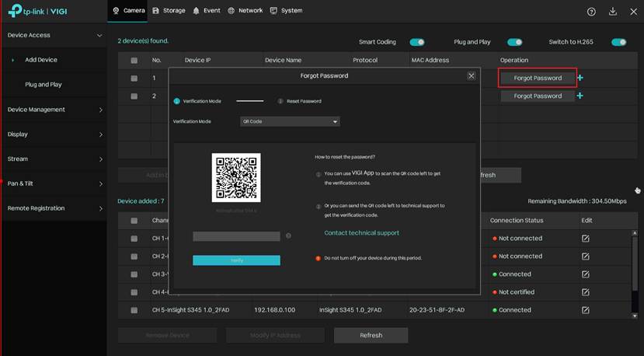Image resolution: width=644 pixels, height=356 pixels.
Task: Check the box for CH 1 row
Action: coord(134,239)
